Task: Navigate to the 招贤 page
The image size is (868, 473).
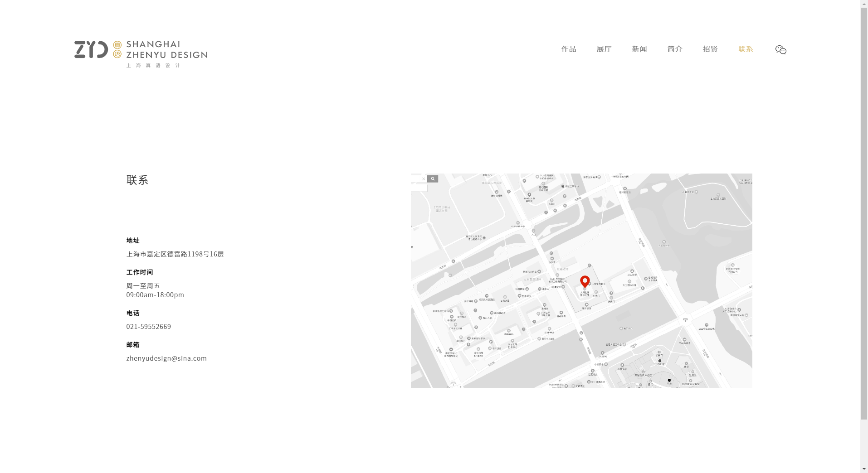Action: 710,49
